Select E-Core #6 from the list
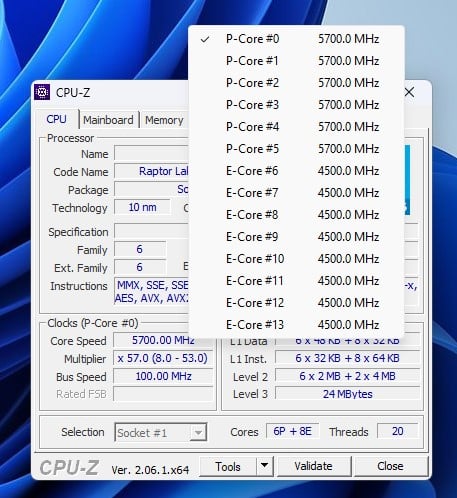The width and height of the screenshot is (457, 498). coord(296,171)
